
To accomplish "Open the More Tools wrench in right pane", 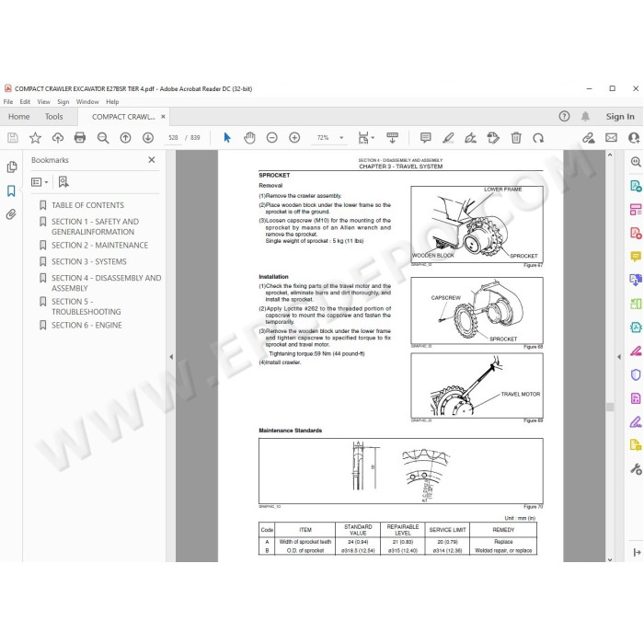I will click(636, 468).
